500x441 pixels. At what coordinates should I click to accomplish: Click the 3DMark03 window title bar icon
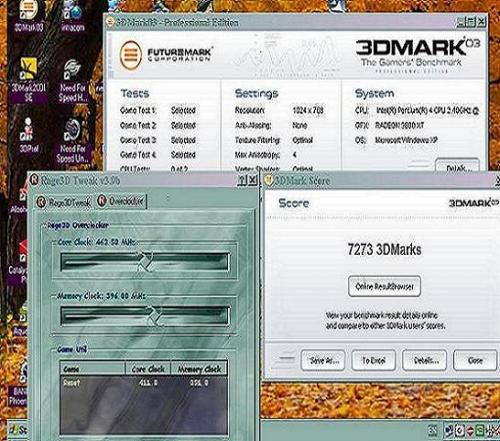(110, 22)
